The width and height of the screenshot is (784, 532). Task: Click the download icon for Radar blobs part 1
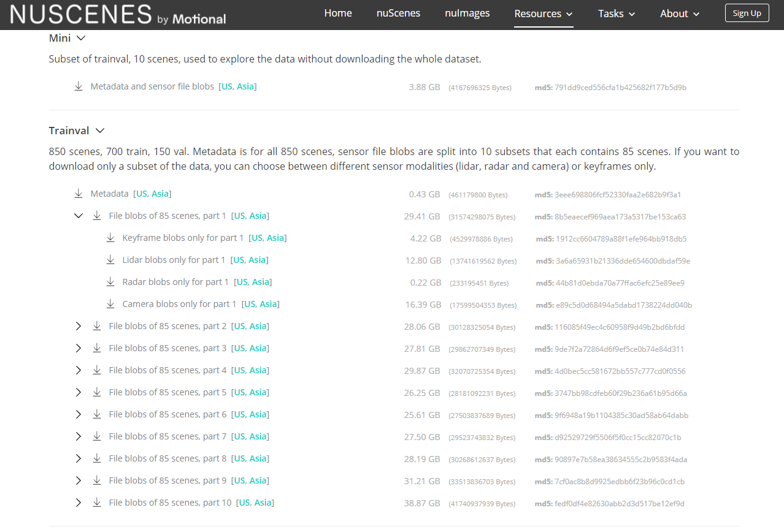tap(110, 282)
